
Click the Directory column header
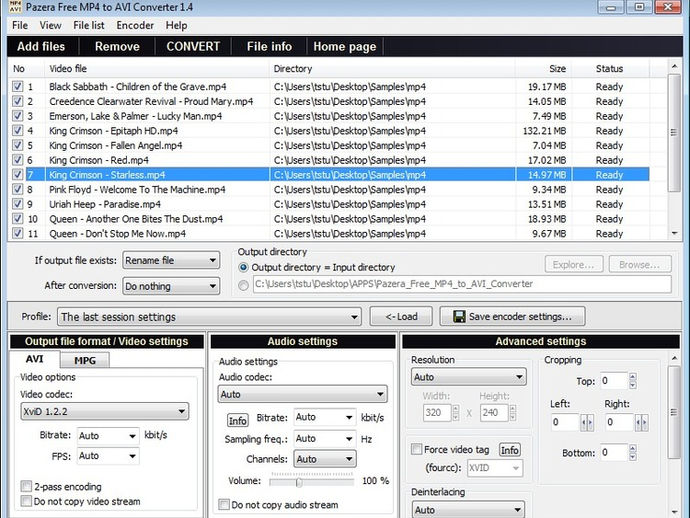click(x=392, y=69)
